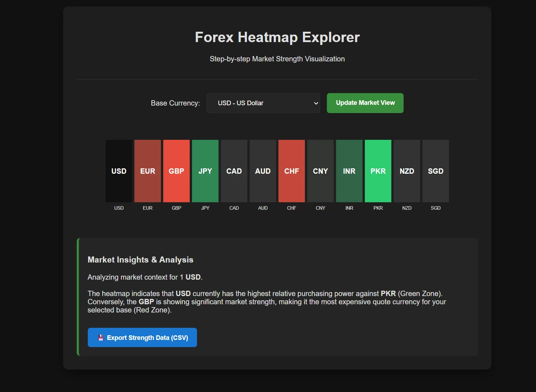Select the CAD currency cell
536x392 pixels.
click(234, 171)
